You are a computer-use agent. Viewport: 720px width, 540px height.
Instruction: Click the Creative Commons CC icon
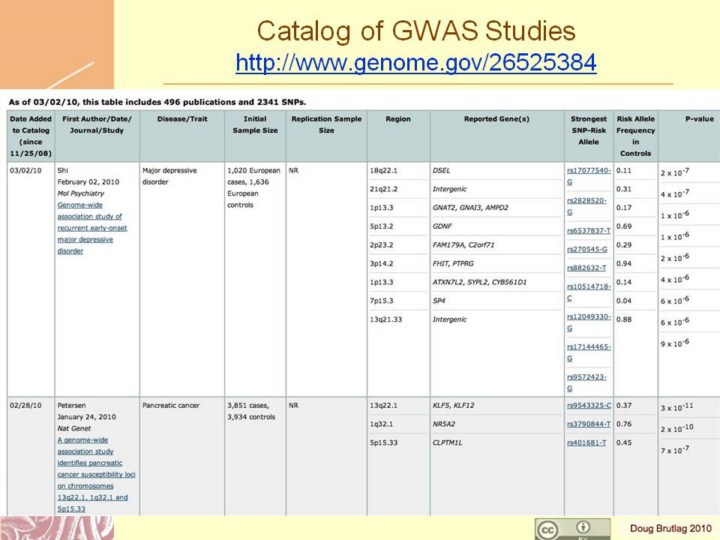coord(547,529)
